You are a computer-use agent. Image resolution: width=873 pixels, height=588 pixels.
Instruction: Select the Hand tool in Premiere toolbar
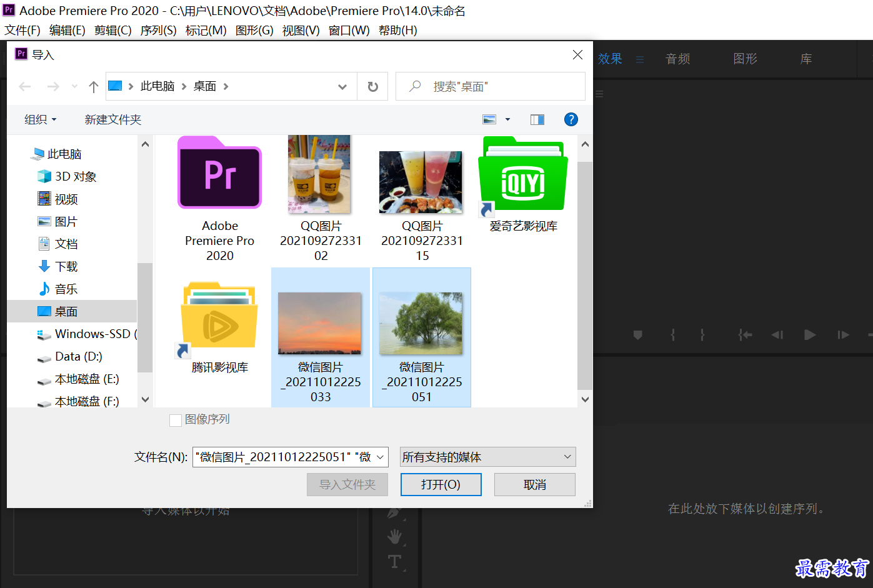tap(394, 536)
